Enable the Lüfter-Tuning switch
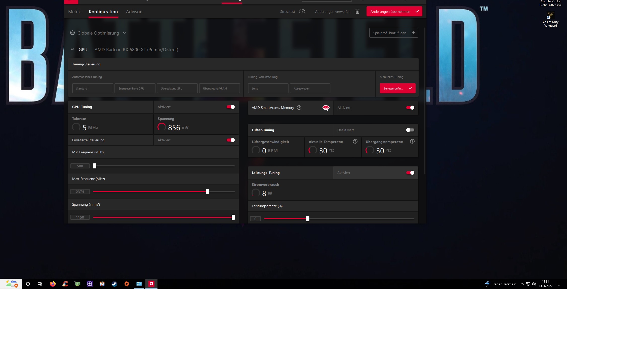 (410, 130)
